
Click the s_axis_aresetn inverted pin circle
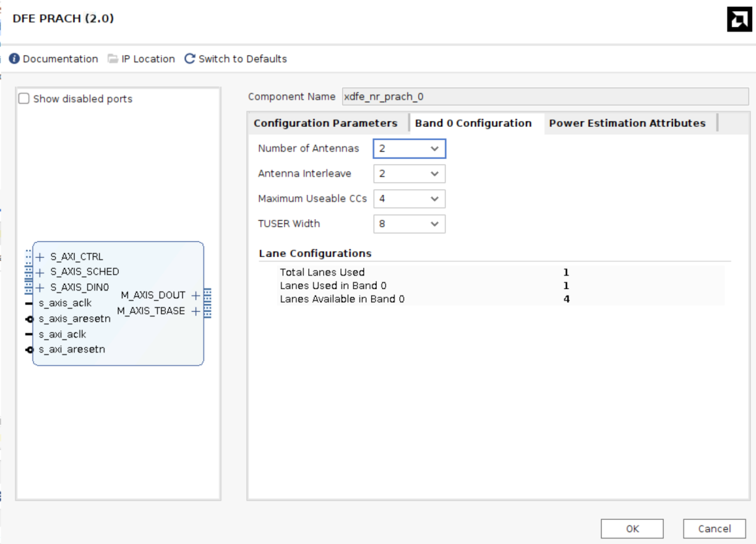click(29, 319)
